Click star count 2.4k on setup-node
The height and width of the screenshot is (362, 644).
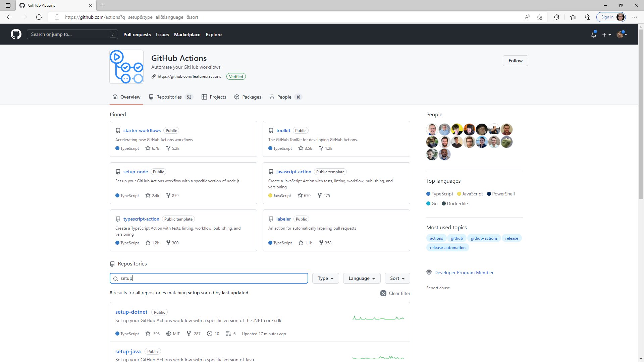[x=152, y=195]
